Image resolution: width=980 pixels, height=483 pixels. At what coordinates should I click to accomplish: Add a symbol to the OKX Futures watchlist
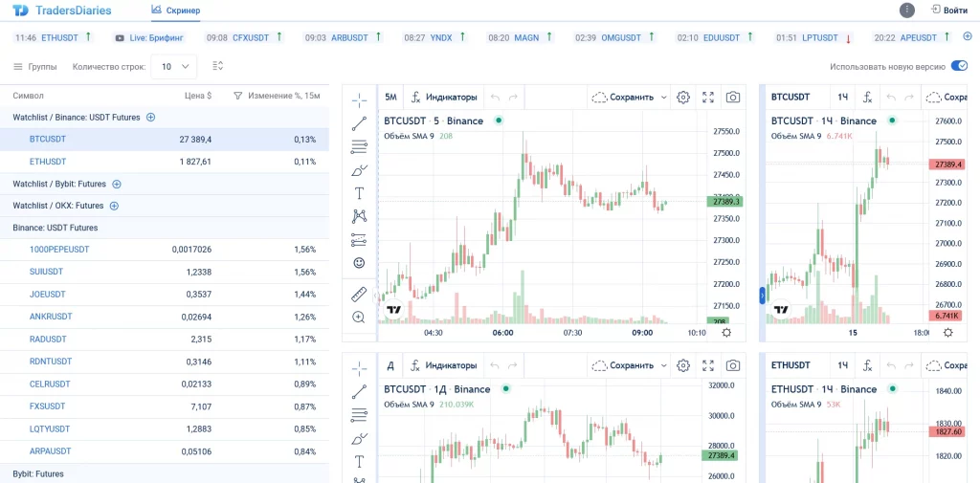pos(115,206)
